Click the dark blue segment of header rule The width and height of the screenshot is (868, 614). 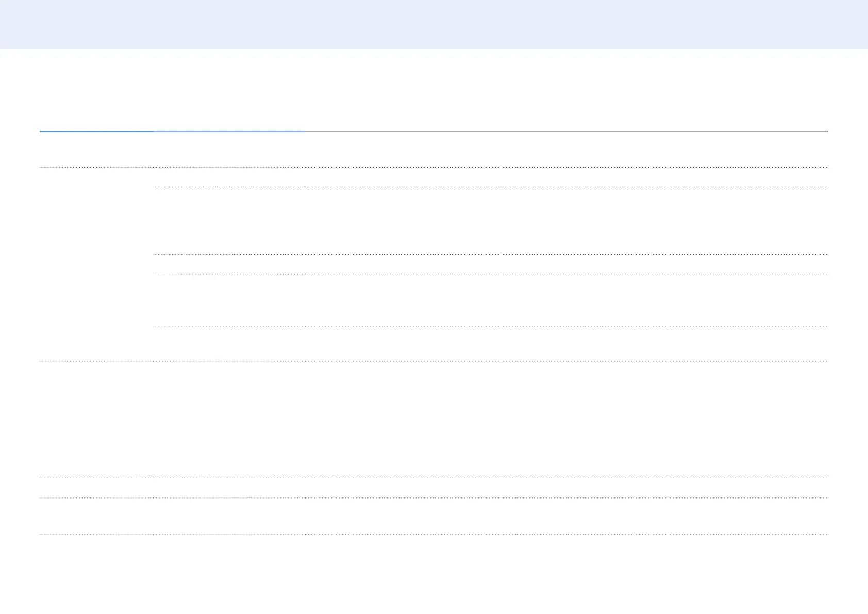tap(96, 131)
